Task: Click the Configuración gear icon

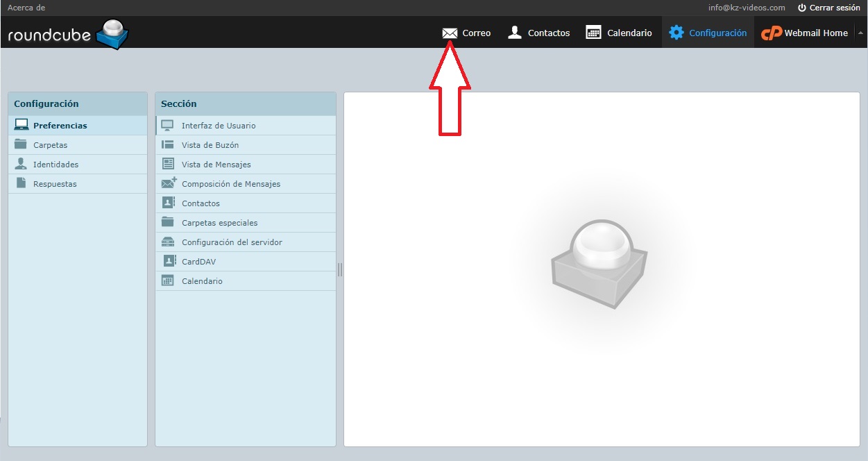Action: pyautogui.click(x=676, y=33)
